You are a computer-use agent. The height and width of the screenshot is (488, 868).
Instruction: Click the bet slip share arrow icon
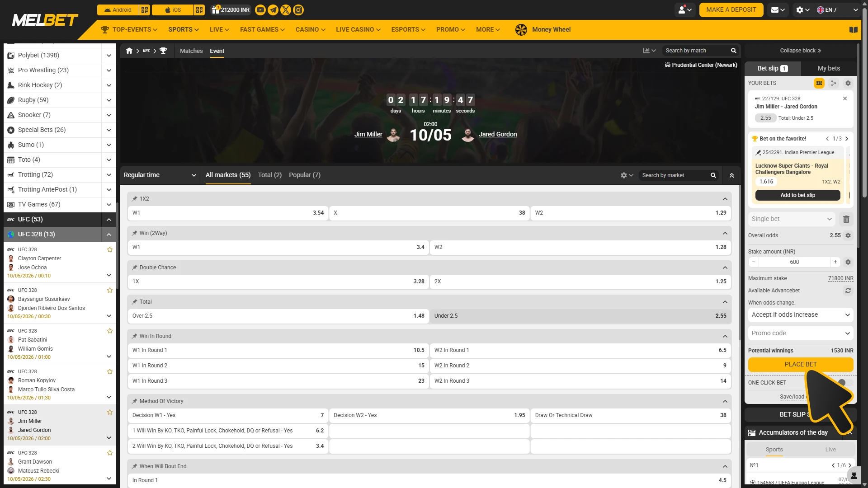[x=834, y=83]
